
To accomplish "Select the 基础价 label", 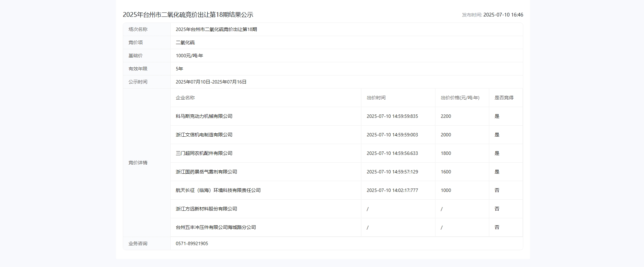I will [136, 56].
